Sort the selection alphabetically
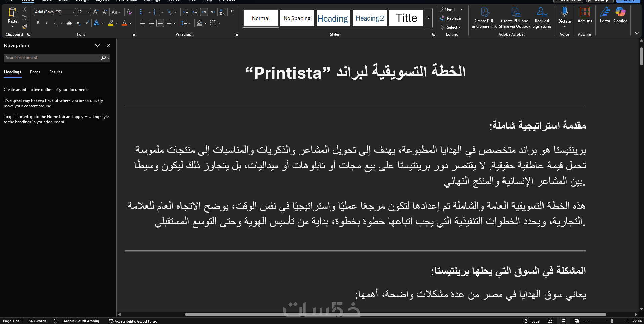The height and width of the screenshot is (324, 644). tap(223, 12)
